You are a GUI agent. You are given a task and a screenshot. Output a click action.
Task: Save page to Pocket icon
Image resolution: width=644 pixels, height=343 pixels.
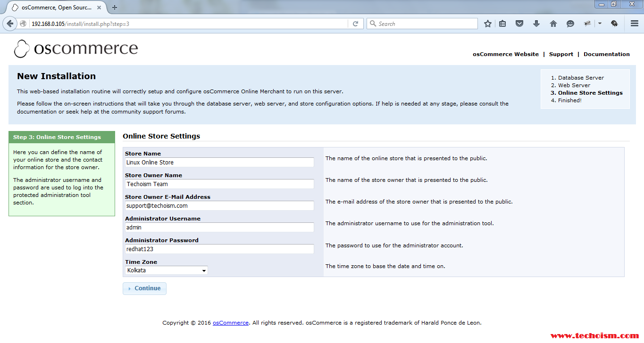pos(519,24)
